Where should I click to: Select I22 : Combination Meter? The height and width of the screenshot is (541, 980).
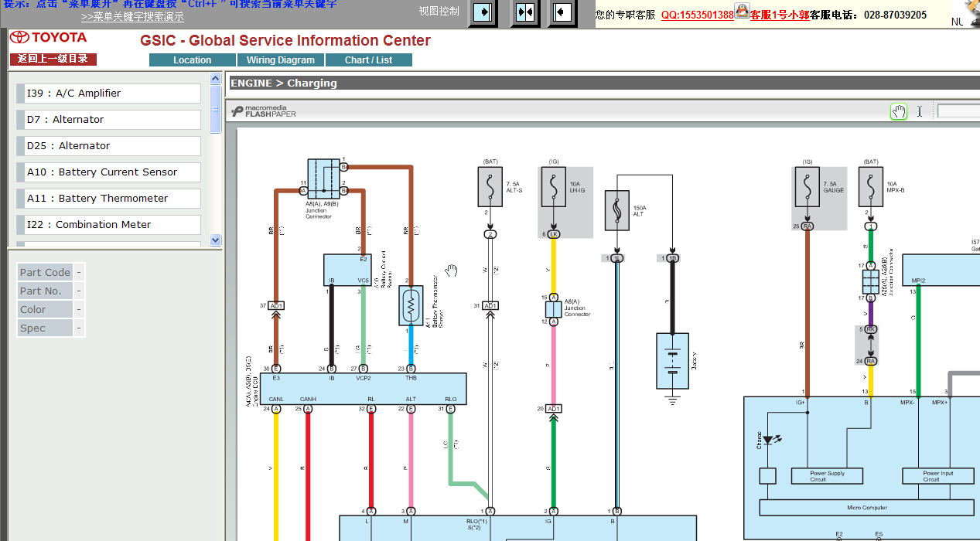point(108,225)
